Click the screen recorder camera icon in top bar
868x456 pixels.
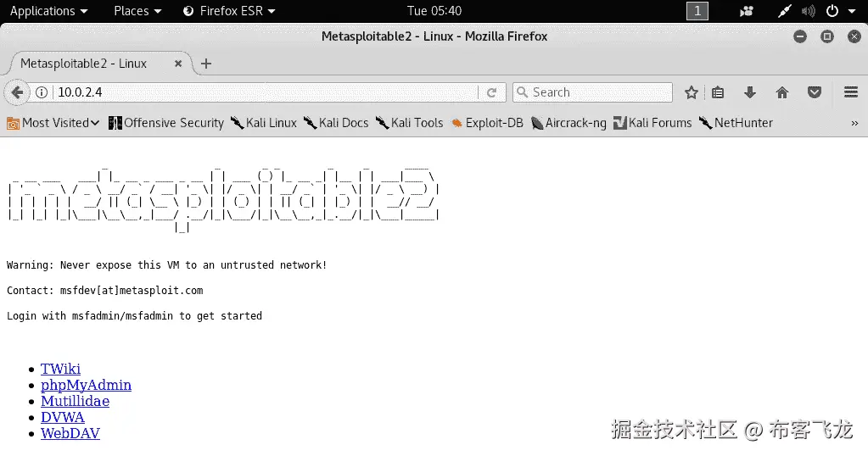coord(746,11)
